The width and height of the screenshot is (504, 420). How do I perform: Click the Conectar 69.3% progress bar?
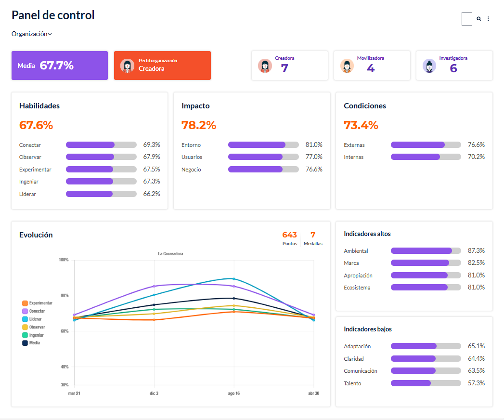point(101,144)
